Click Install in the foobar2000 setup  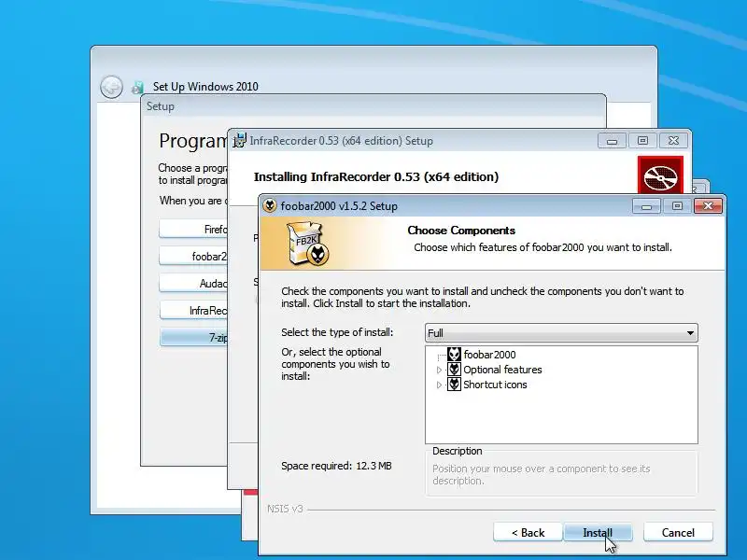tap(598, 532)
